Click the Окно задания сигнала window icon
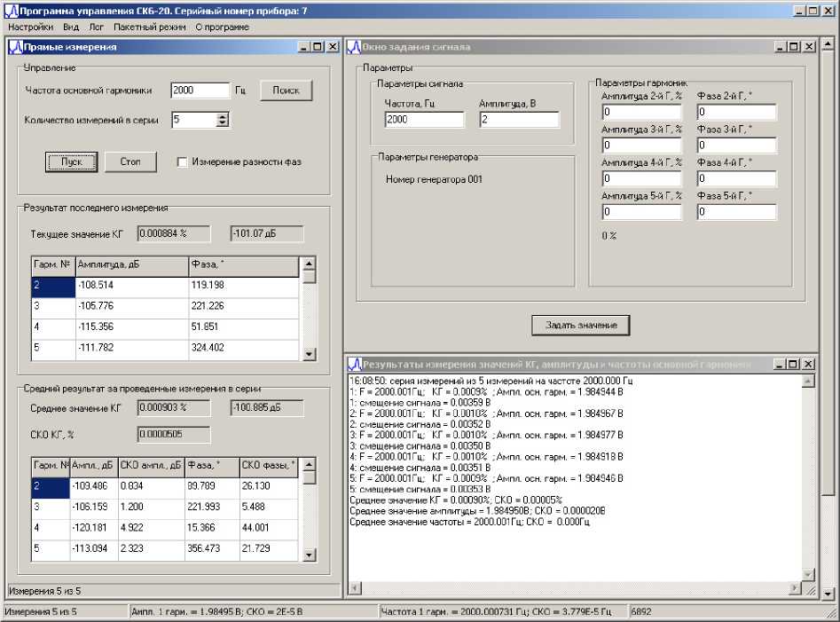 (x=354, y=47)
